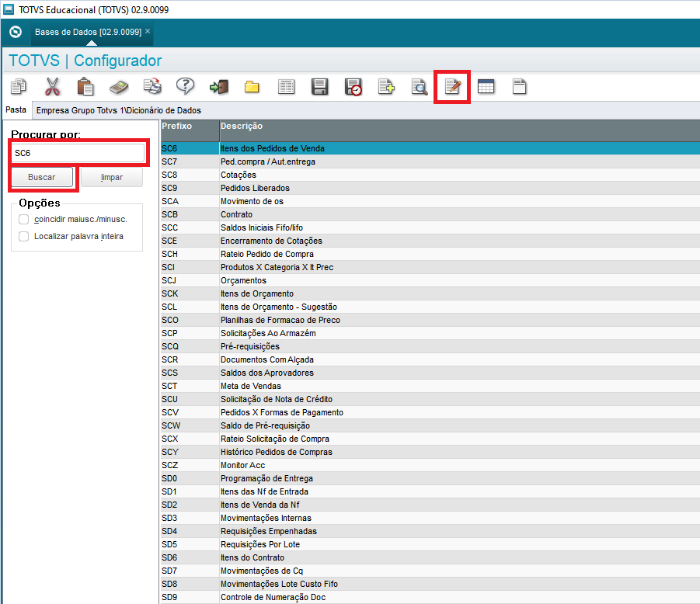Open the calculator tool icon
700x604 pixels.
coord(119,87)
